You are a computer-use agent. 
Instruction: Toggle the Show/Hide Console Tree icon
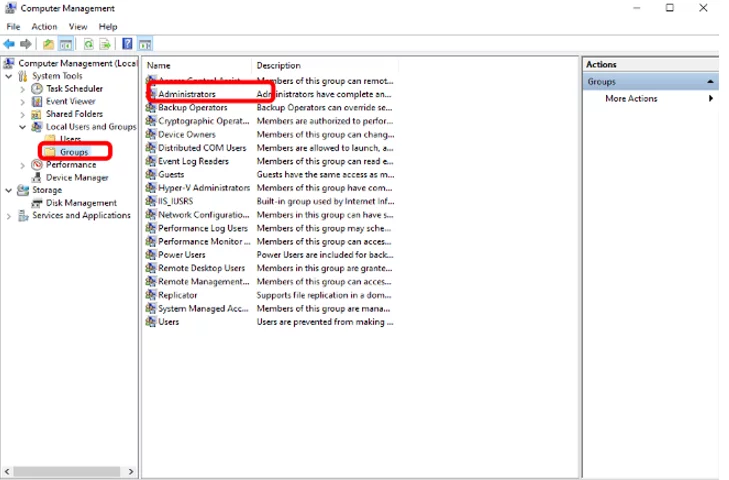pos(66,44)
